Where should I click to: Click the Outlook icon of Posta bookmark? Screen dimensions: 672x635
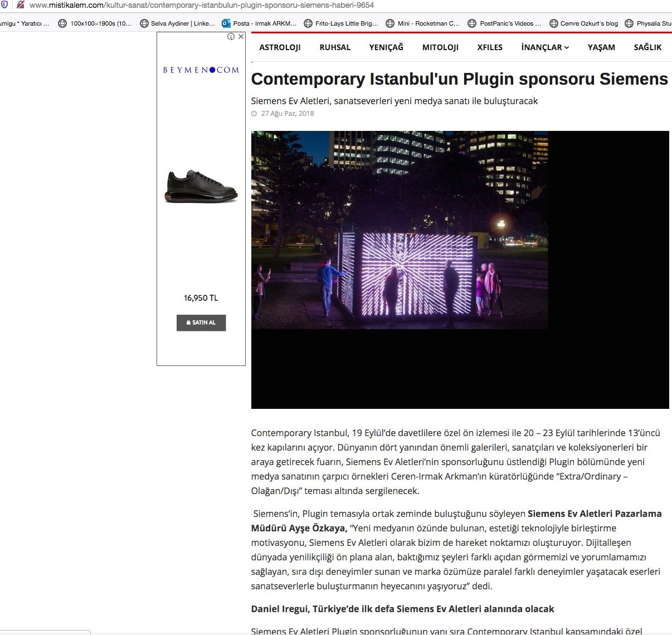pyautogui.click(x=226, y=23)
